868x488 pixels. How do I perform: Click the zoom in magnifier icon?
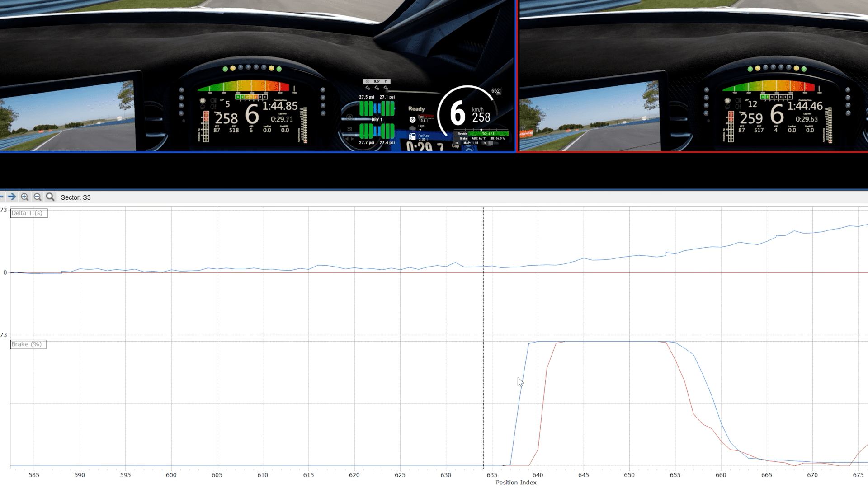[25, 197]
